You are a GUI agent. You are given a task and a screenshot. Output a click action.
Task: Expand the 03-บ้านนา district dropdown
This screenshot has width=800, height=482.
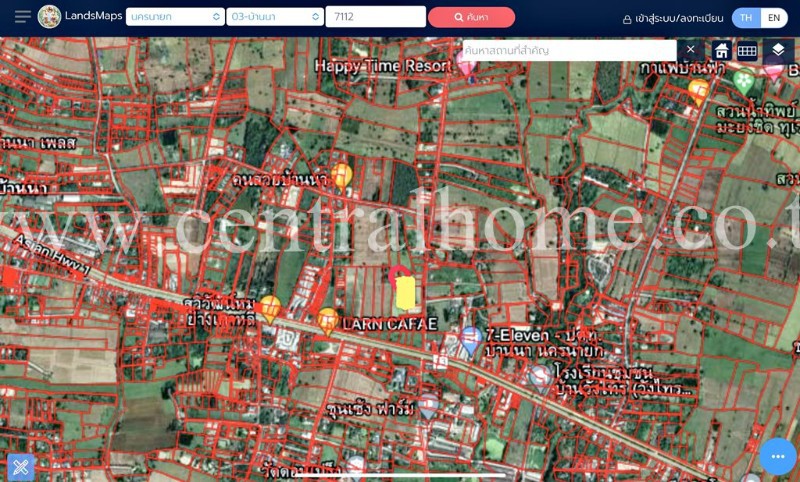(275, 17)
